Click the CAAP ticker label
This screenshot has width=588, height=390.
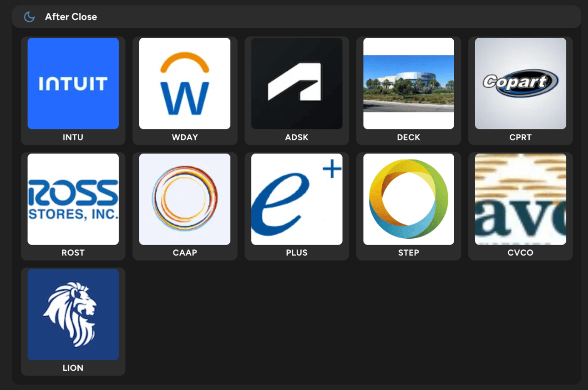(185, 252)
